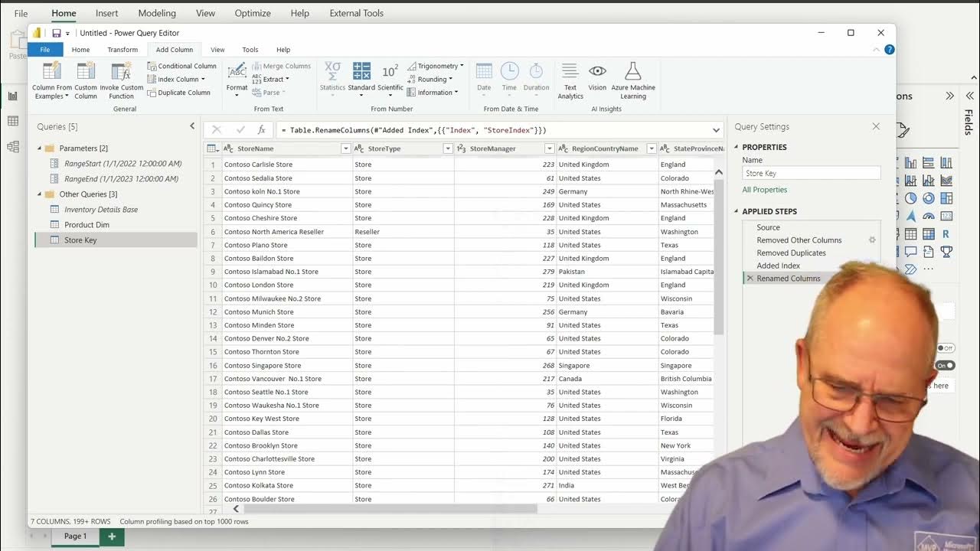Open Modeling tab in Power BI window

(157, 13)
